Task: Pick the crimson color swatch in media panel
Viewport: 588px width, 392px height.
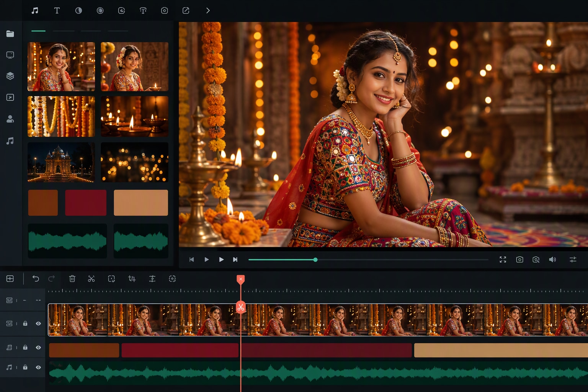Action: tap(86, 203)
